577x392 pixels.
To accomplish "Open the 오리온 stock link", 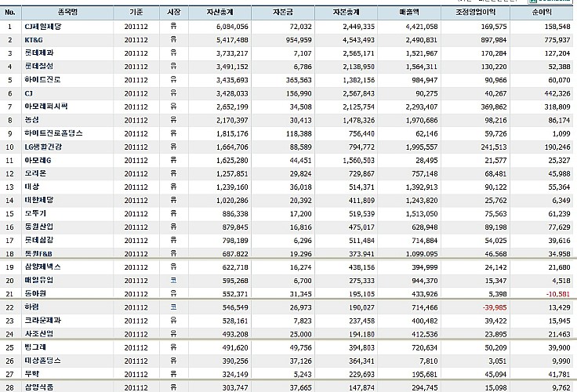I will tap(35, 173).
